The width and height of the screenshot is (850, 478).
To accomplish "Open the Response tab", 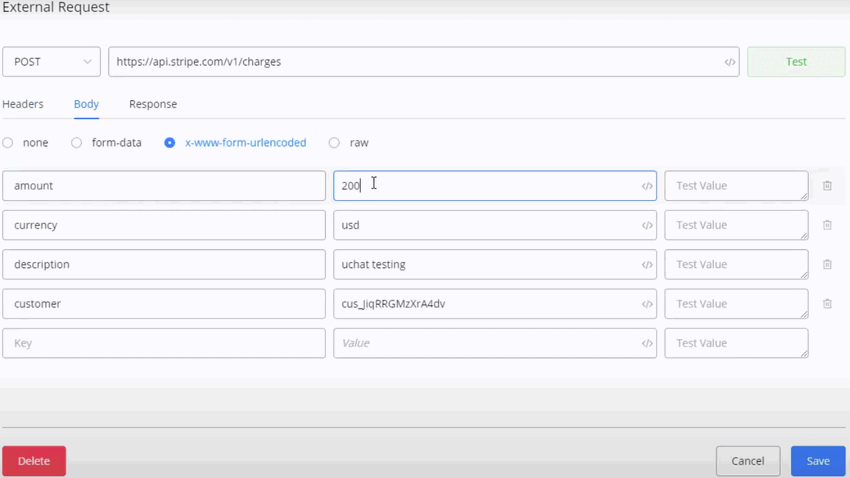I will (153, 104).
